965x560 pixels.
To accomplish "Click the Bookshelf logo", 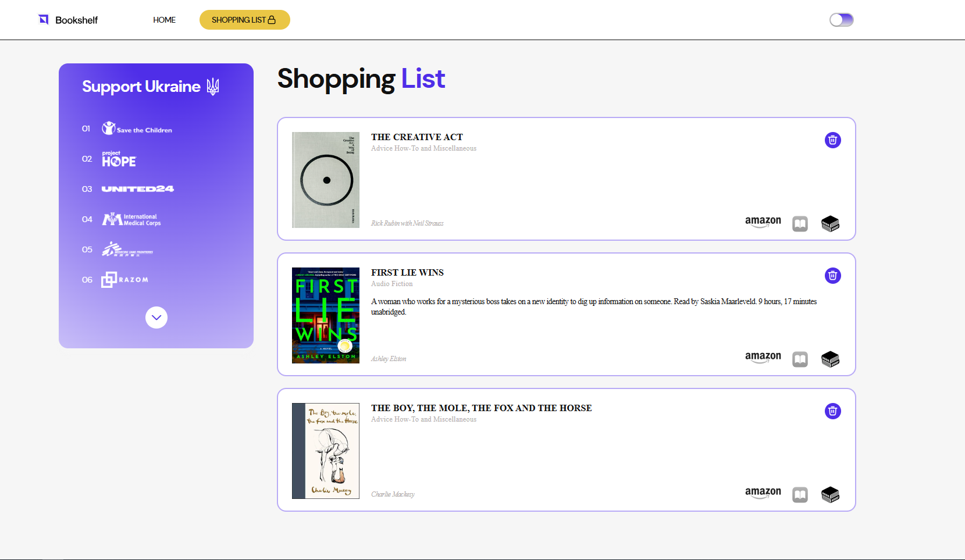I will pos(68,20).
